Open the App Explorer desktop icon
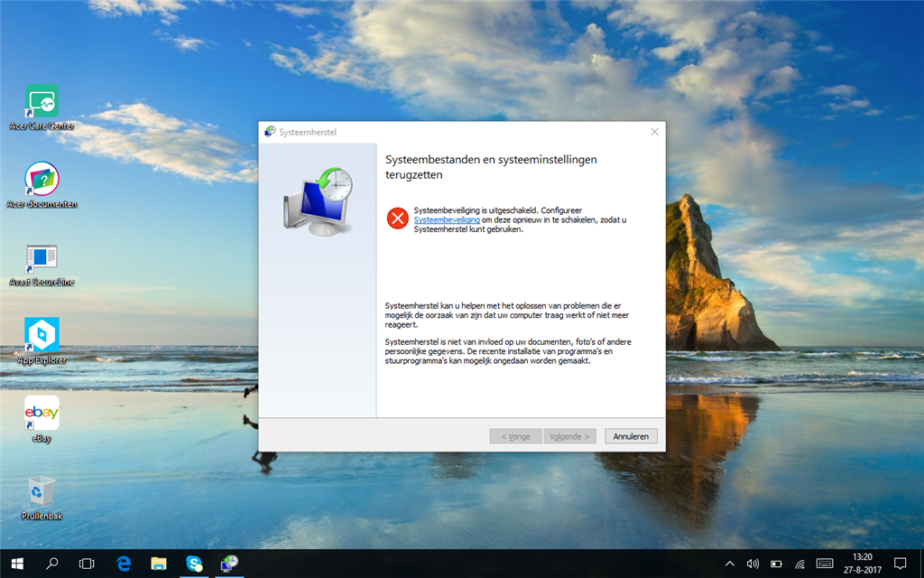 pos(42,340)
